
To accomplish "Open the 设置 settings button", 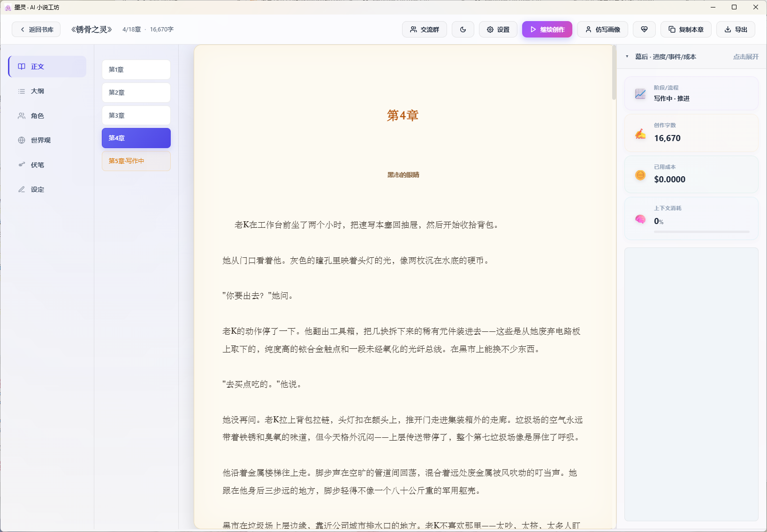I will (498, 30).
